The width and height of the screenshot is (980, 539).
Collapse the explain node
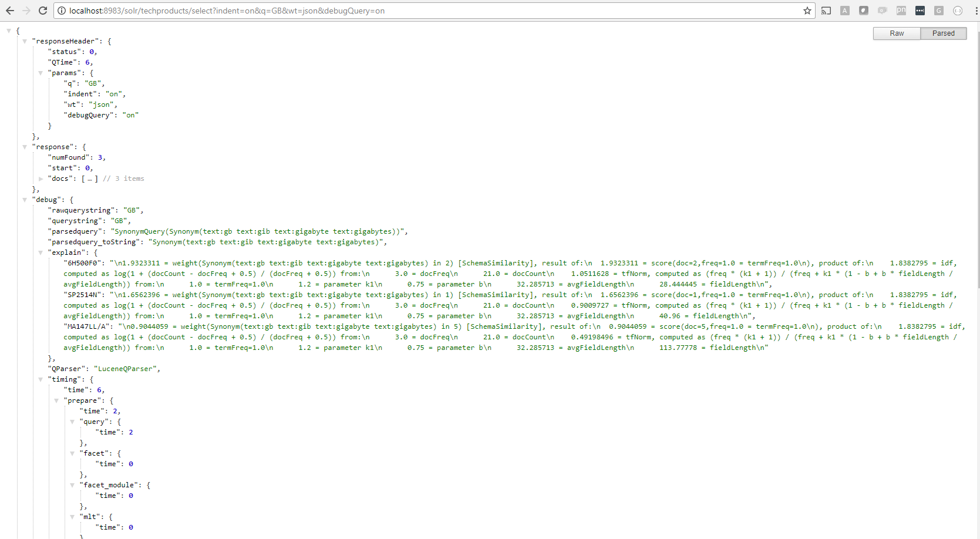point(41,252)
